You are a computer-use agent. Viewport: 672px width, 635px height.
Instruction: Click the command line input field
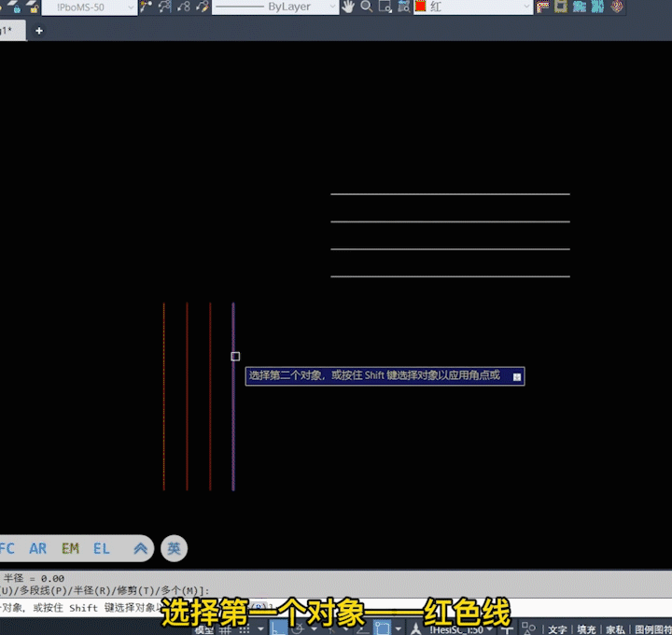[x=336, y=607]
